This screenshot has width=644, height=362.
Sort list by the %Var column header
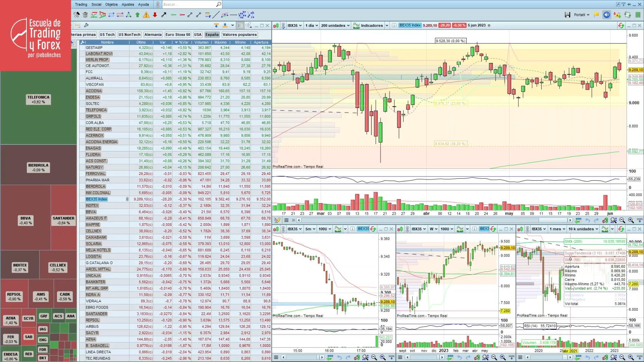182,42
